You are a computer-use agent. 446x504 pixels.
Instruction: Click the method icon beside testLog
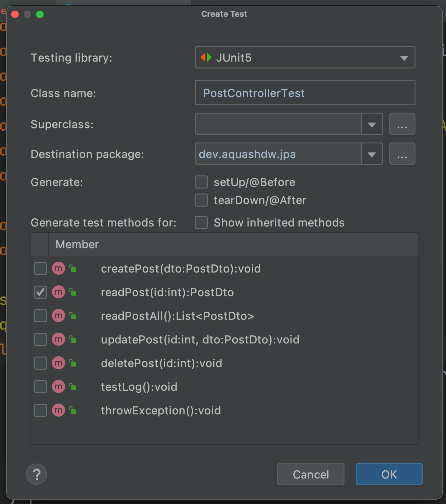(x=59, y=387)
